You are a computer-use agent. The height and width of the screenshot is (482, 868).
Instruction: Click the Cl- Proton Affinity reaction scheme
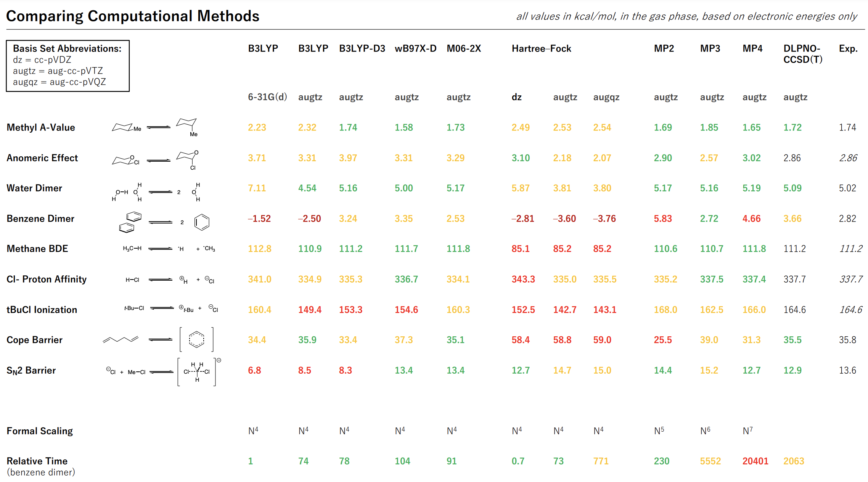(170, 280)
